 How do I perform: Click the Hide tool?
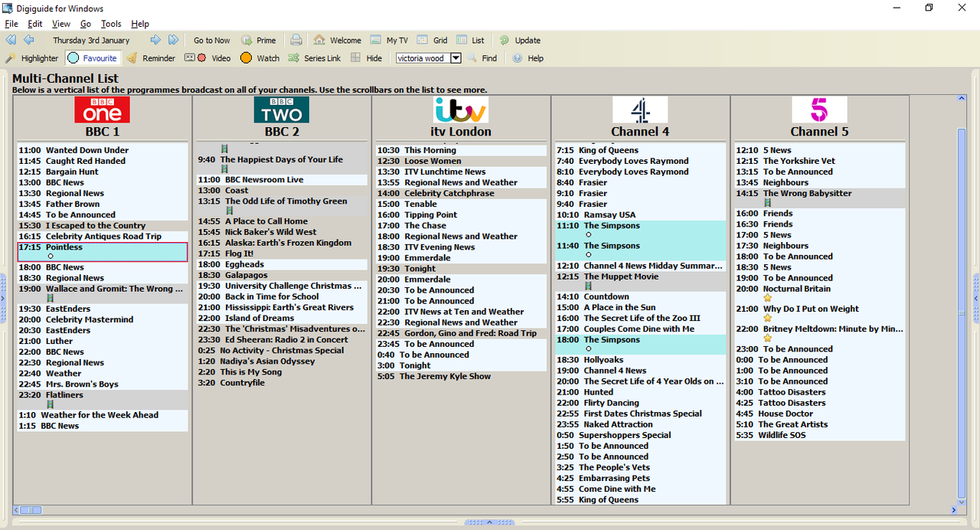[366, 58]
